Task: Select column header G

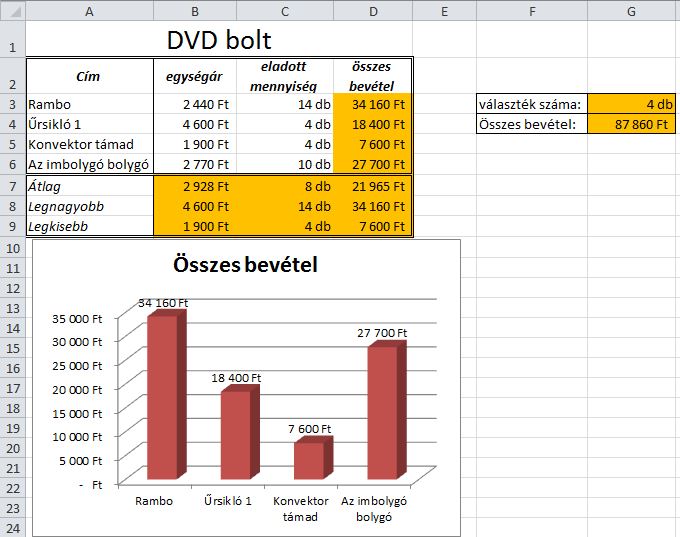Action: click(633, 10)
